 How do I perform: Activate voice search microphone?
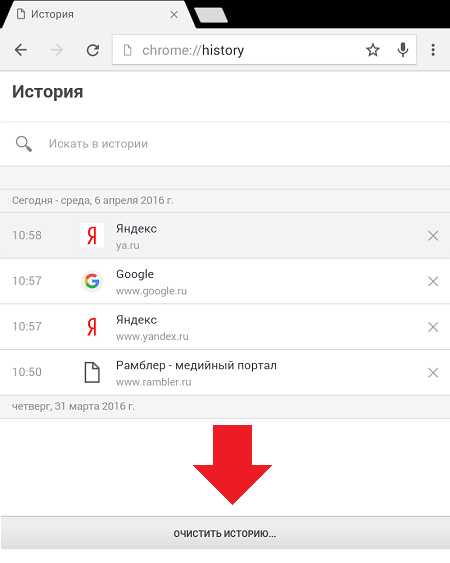[x=403, y=50]
